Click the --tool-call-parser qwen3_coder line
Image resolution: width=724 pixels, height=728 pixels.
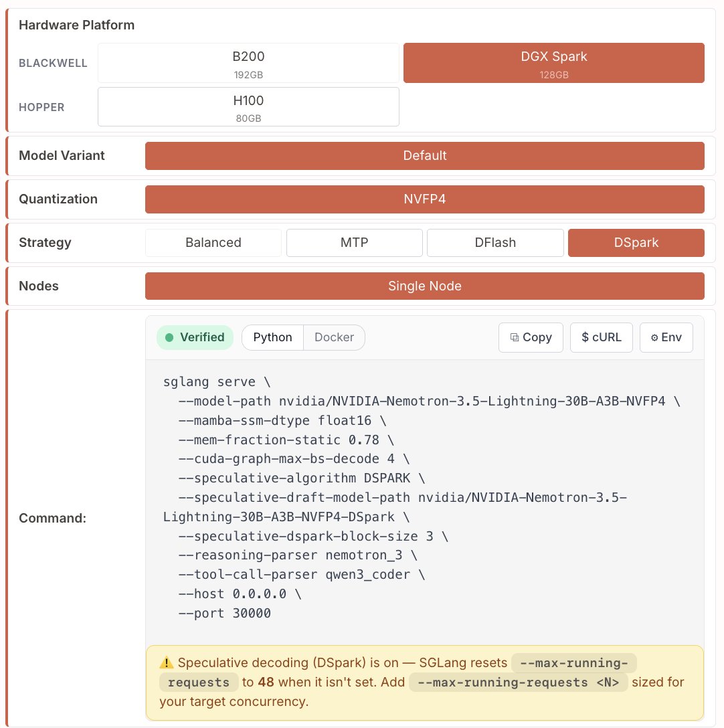301,575
